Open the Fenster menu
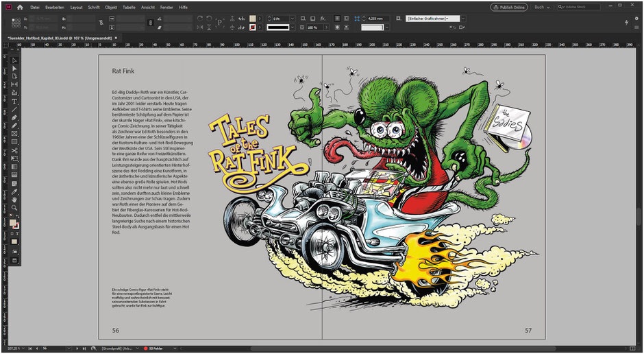 (x=168, y=8)
